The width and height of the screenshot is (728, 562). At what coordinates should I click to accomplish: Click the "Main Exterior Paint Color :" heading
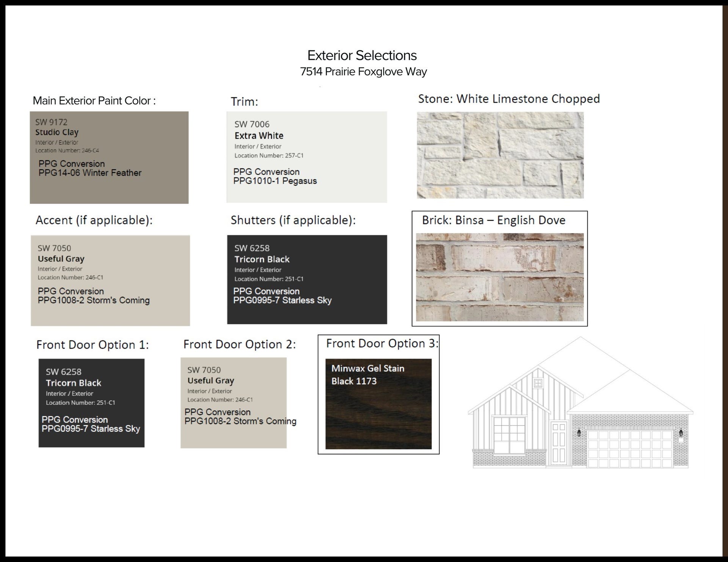pos(94,100)
